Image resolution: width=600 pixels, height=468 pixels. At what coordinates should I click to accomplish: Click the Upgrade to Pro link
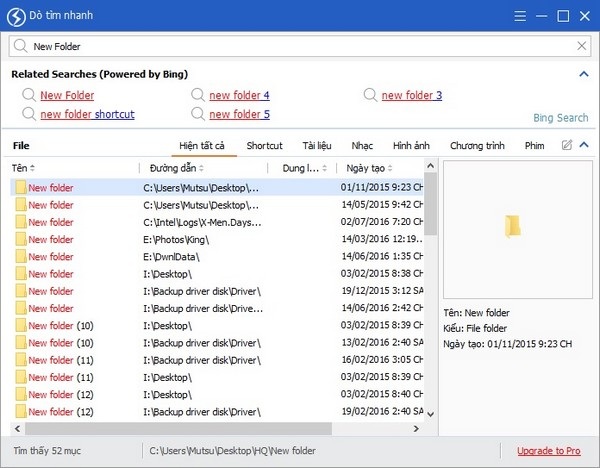point(549,451)
